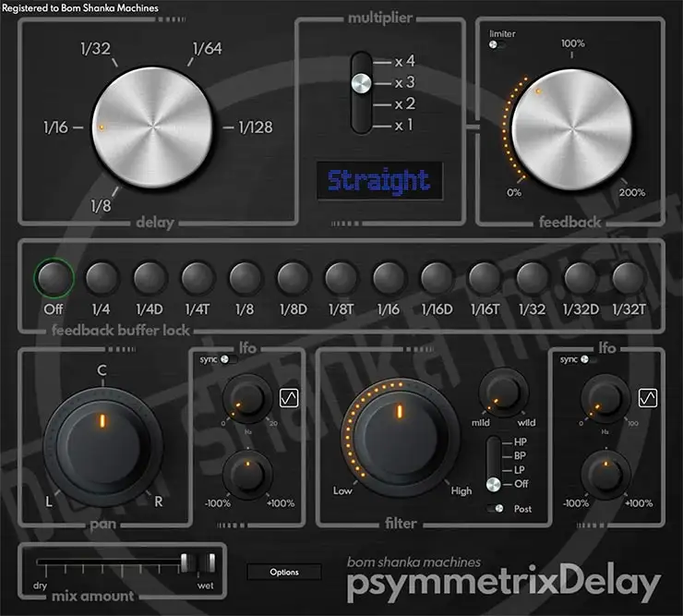
Task: Click the 1/32 delay time label
Action: click(95, 48)
